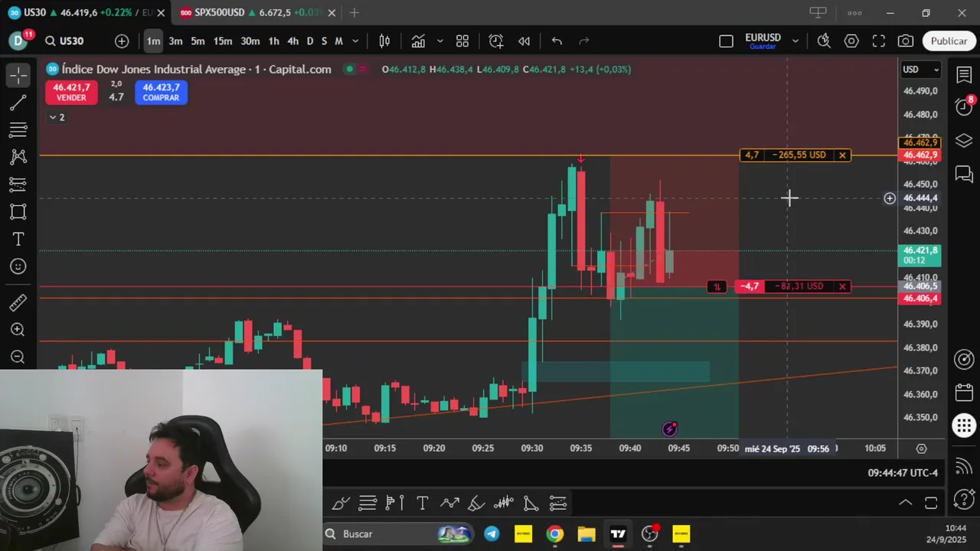Click the US30 symbol search field
This screenshot has width=980, height=551.
pyautogui.click(x=71, y=41)
